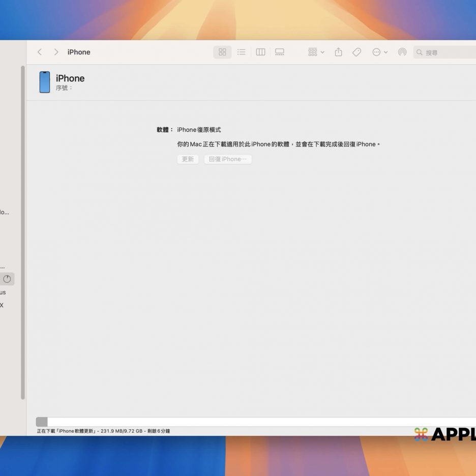The image size is (476, 476).
Task: Click the blue iPhone device icon
Action: click(45, 82)
